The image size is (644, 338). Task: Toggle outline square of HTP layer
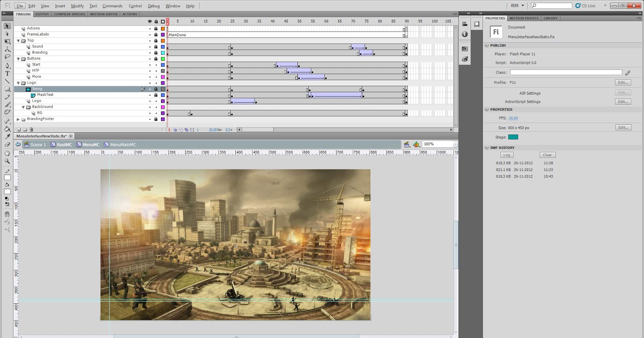click(163, 71)
